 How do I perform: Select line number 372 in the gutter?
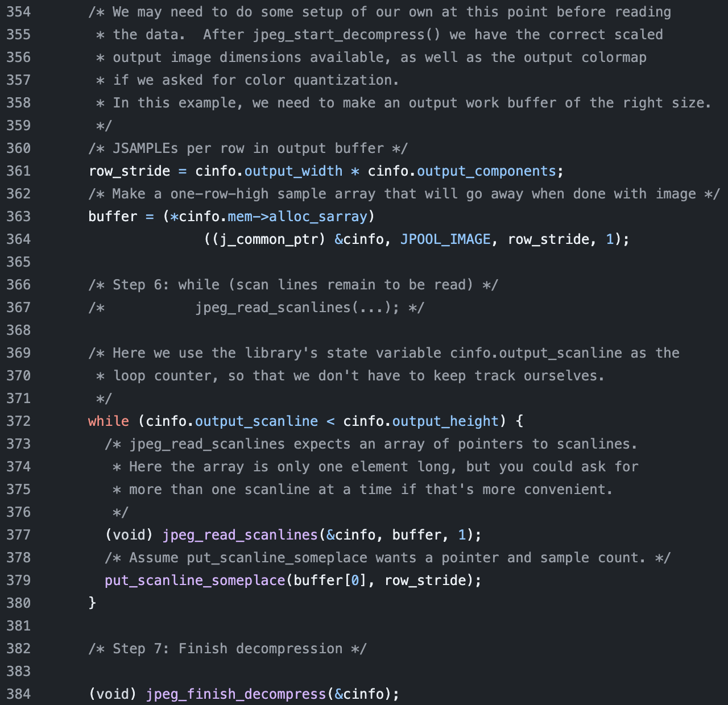[18, 421]
